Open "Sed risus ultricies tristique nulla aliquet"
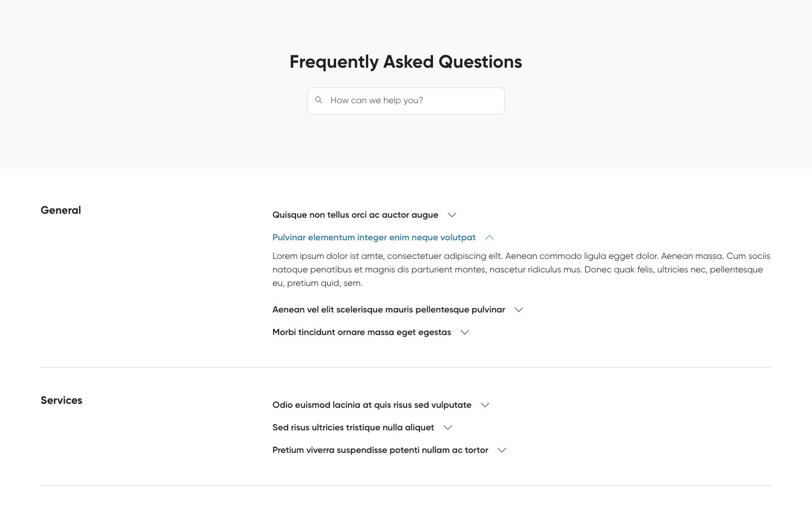The width and height of the screenshot is (812, 511). coord(353,428)
